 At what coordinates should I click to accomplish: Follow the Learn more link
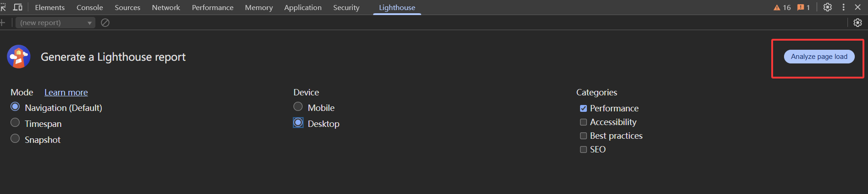66,93
